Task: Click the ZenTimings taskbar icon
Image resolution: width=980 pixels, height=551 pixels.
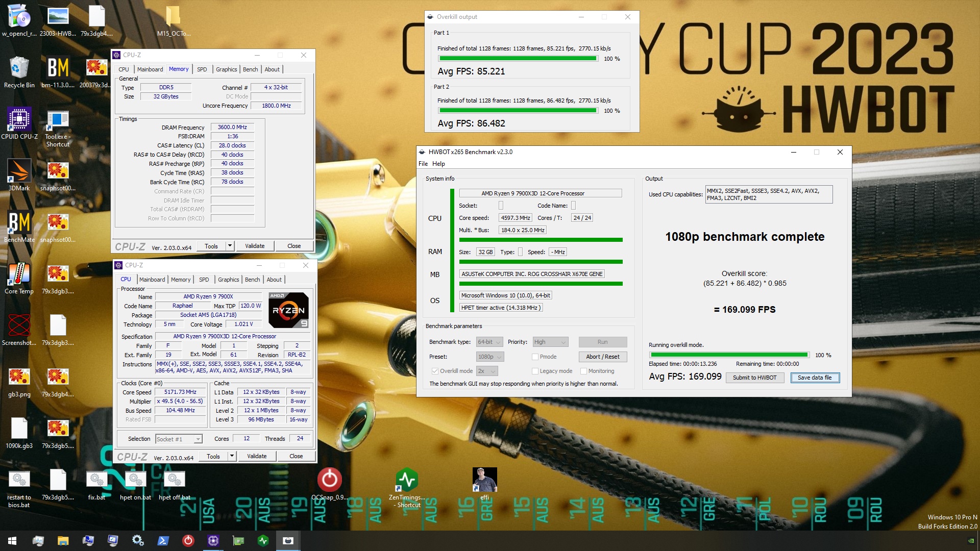Action: pyautogui.click(x=263, y=541)
